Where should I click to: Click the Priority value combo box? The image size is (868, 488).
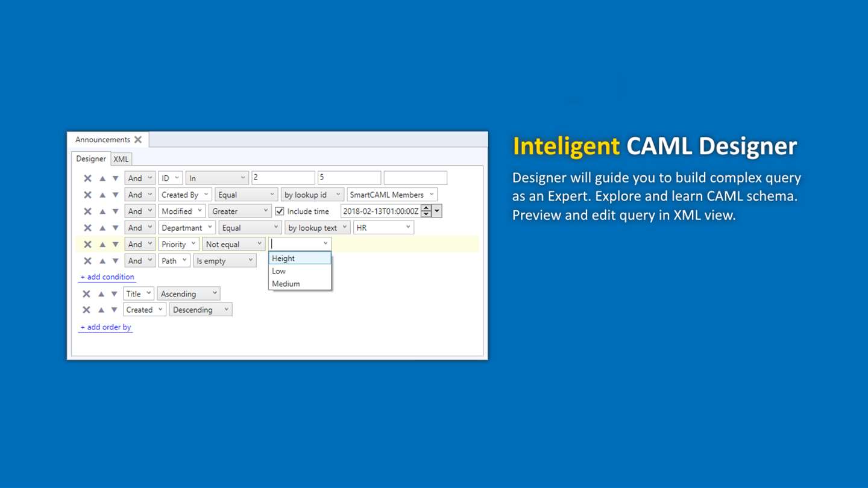coord(300,244)
